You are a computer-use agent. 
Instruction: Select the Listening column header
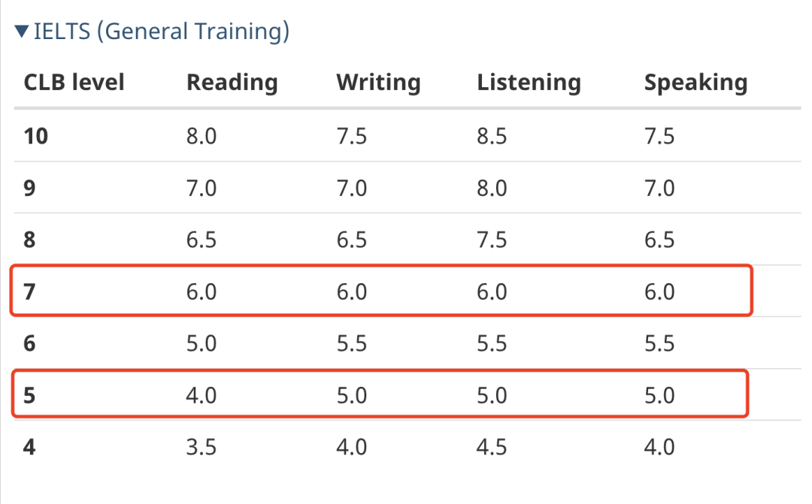[x=529, y=83]
